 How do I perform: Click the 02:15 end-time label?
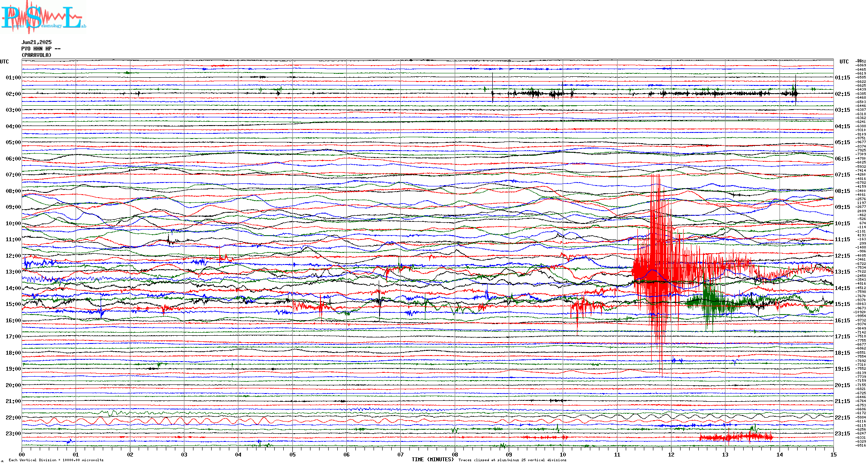[843, 94]
